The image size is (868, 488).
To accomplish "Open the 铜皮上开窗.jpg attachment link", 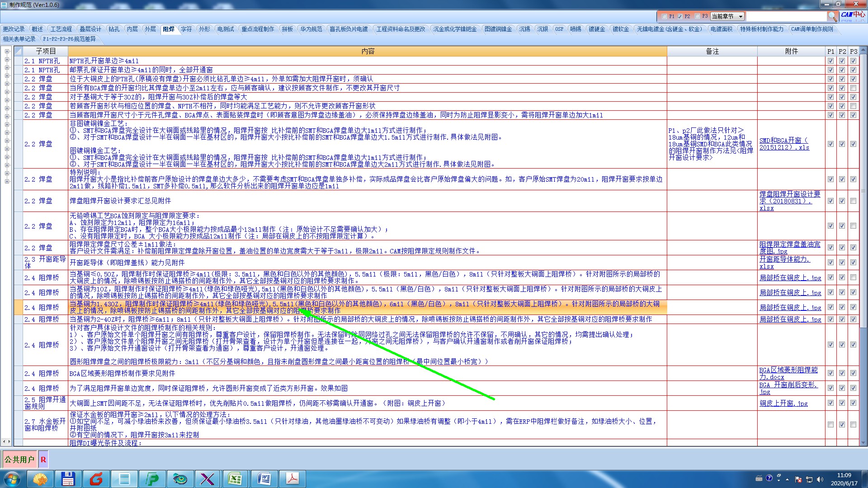I will pyautogui.click(x=783, y=403).
